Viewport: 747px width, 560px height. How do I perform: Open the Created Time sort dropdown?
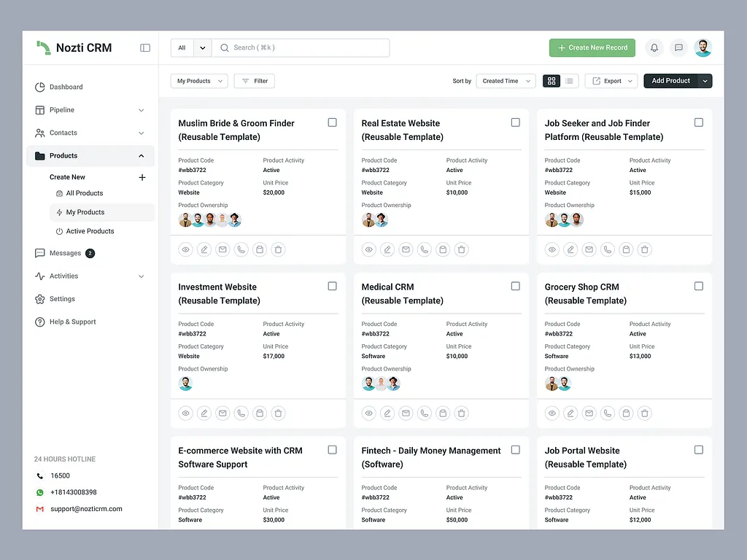coord(506,81)
